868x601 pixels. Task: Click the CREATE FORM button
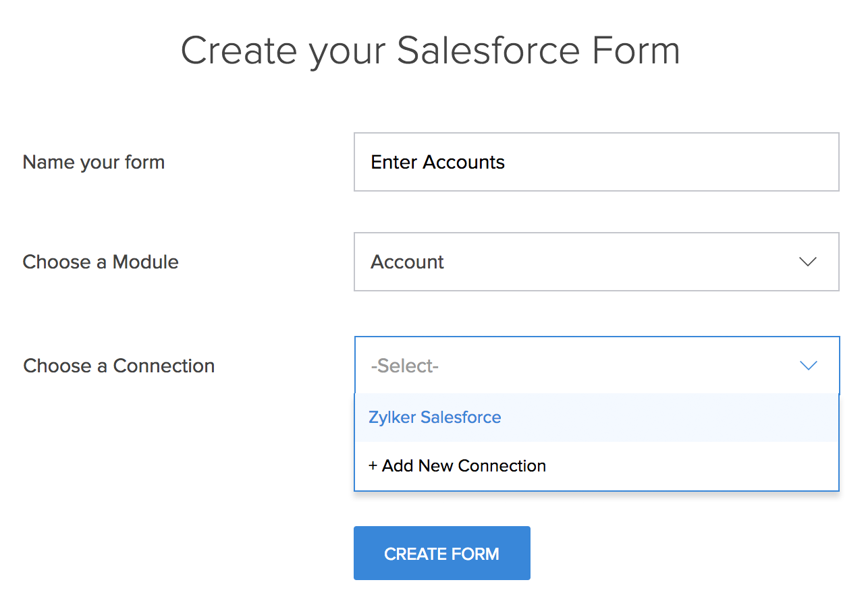coord(441,553)
